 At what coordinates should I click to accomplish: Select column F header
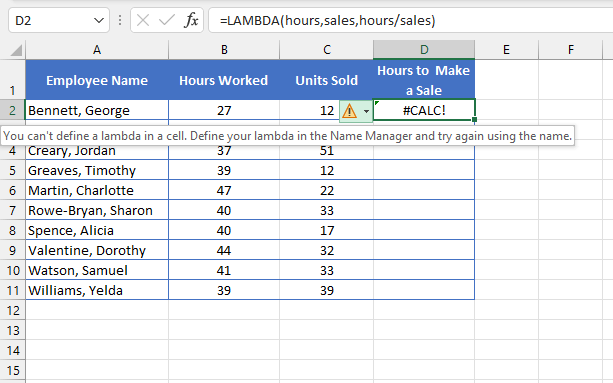570,50
